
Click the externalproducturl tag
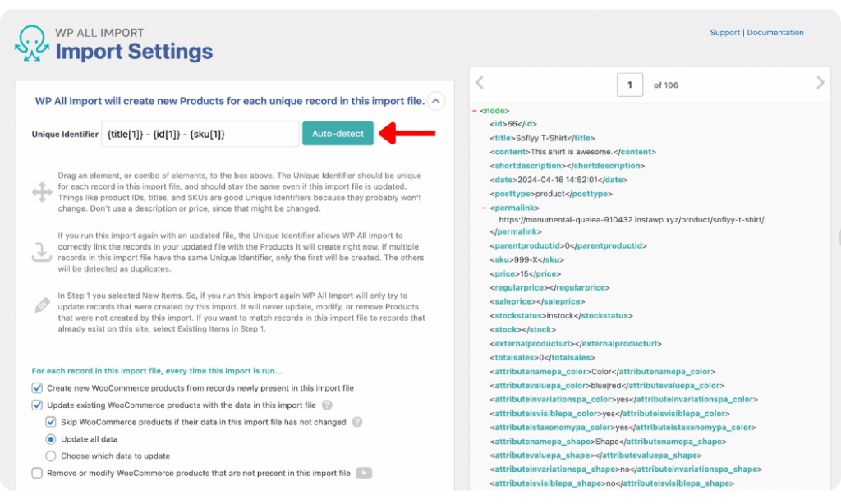click(576, 343)
